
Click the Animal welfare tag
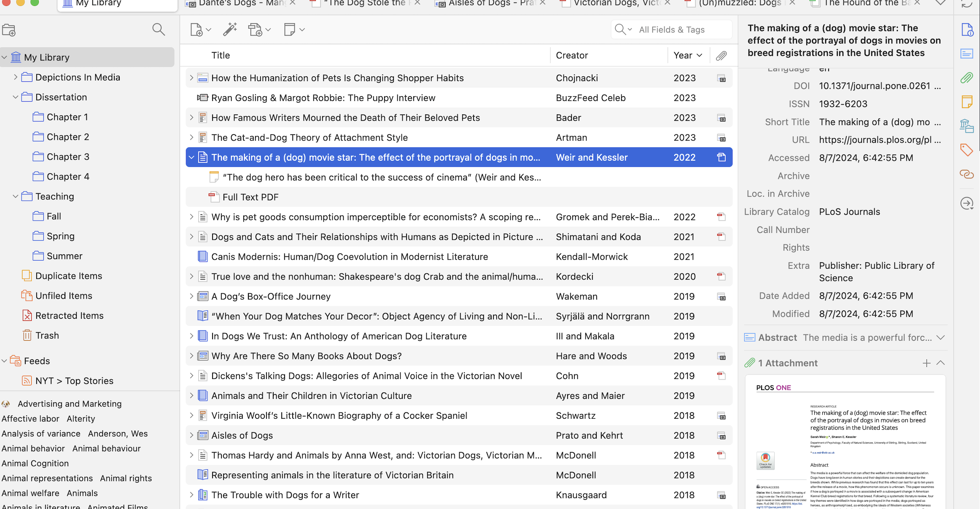click(x=30, y=493)
